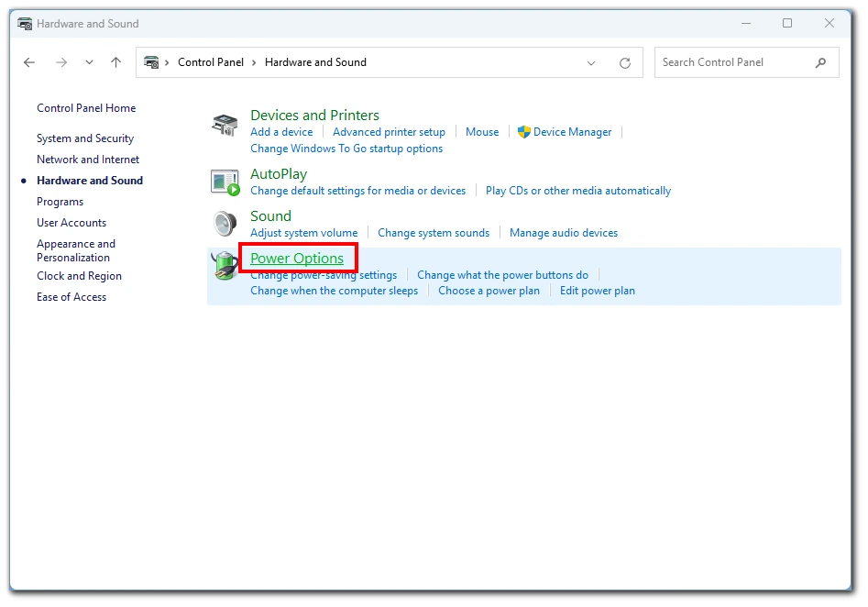Click the Back navigation arrow
Viewport: 868px width, 607px height.
tap(29, 62)
